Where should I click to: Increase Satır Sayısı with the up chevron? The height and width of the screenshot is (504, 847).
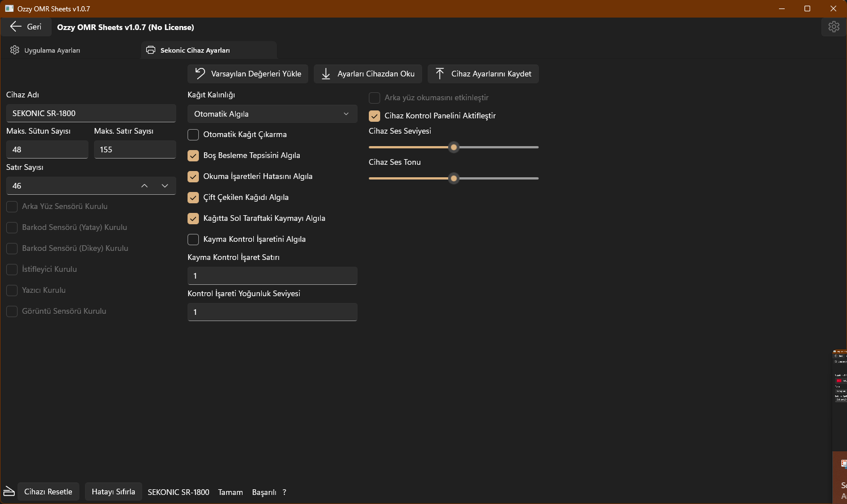click(x=144, y=186)
